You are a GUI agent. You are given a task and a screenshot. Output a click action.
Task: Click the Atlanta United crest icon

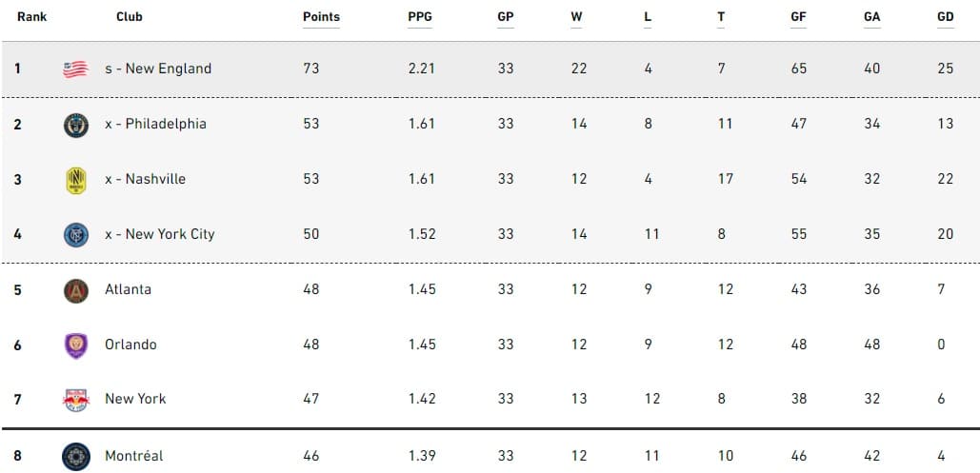click(x=75, y=290)
